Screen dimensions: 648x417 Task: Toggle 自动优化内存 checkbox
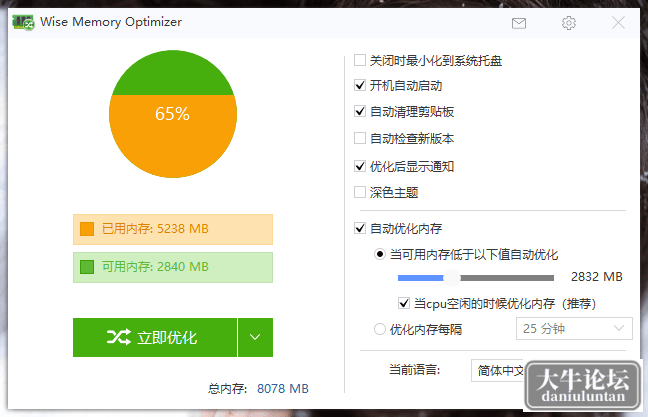click(x=360, y=228)
